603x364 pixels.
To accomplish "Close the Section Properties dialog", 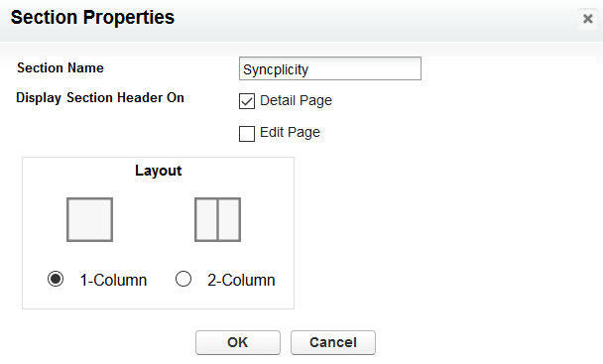I will (587, 19).
